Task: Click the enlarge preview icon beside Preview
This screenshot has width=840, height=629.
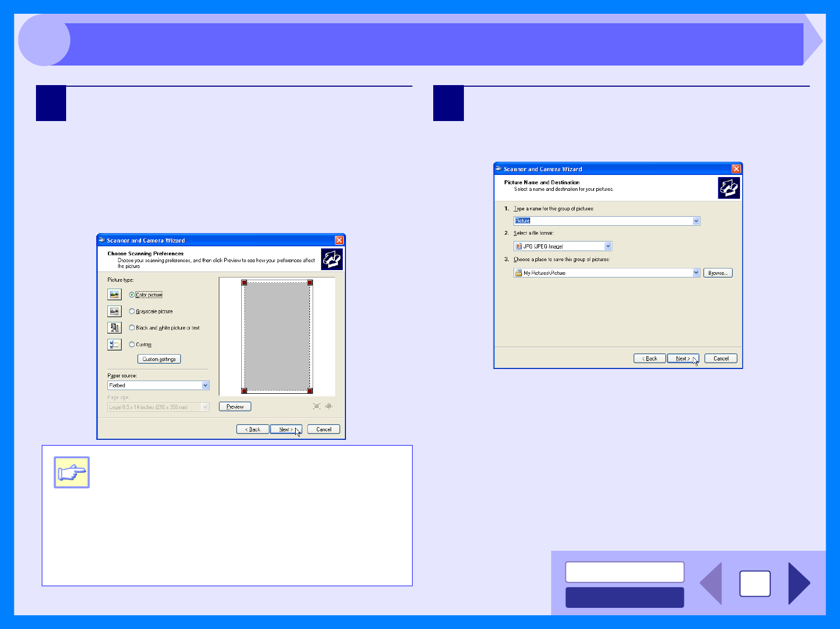Action: tap(317, 406)
